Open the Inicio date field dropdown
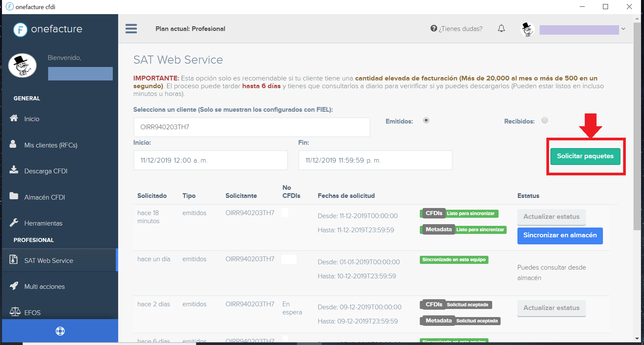Viewport: 644px width, 345px height. [x=210, y=160]
